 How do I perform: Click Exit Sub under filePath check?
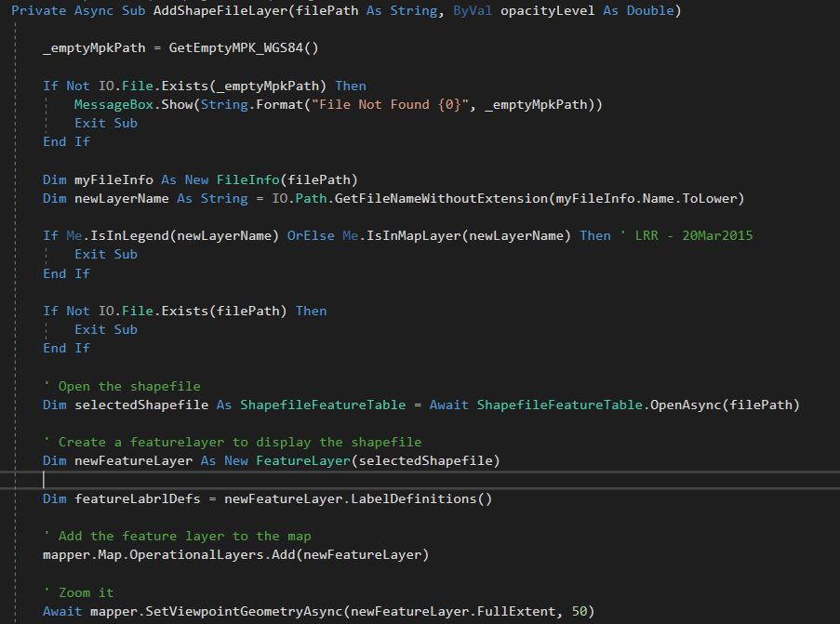click(105, 329)
